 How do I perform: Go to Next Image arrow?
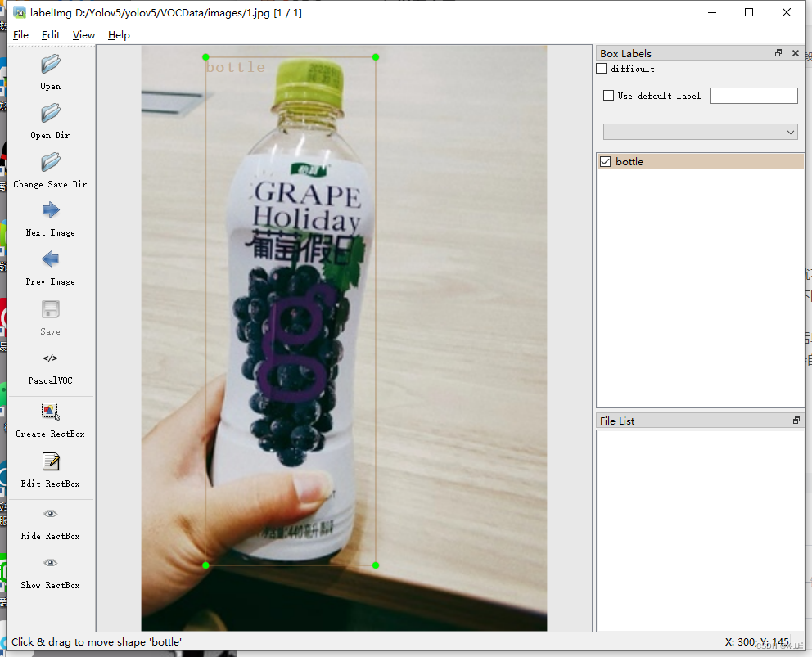click(50, 210)
